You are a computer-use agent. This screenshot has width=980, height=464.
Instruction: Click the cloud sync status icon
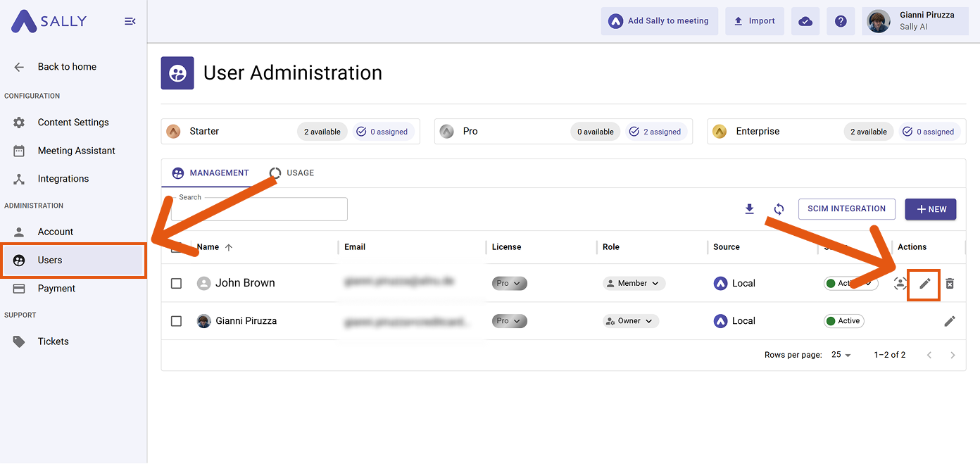[805, 21]
